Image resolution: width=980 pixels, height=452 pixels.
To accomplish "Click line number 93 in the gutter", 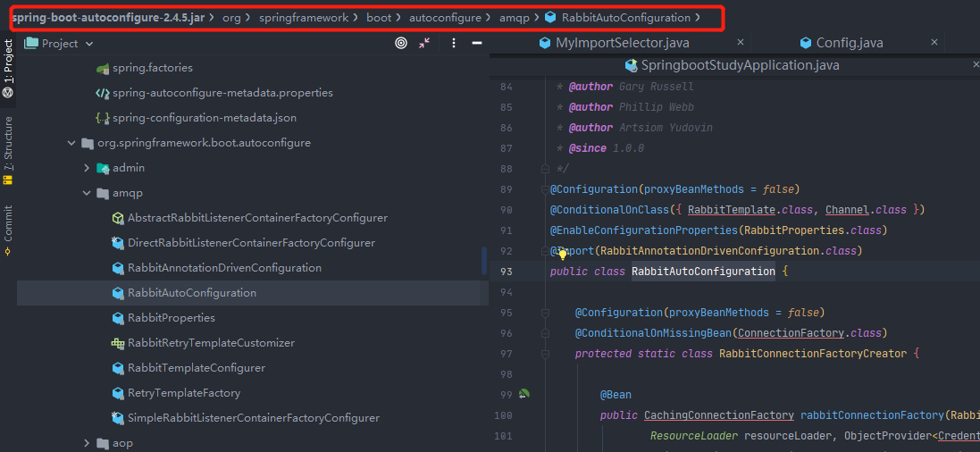I will [x=507, y=272].
